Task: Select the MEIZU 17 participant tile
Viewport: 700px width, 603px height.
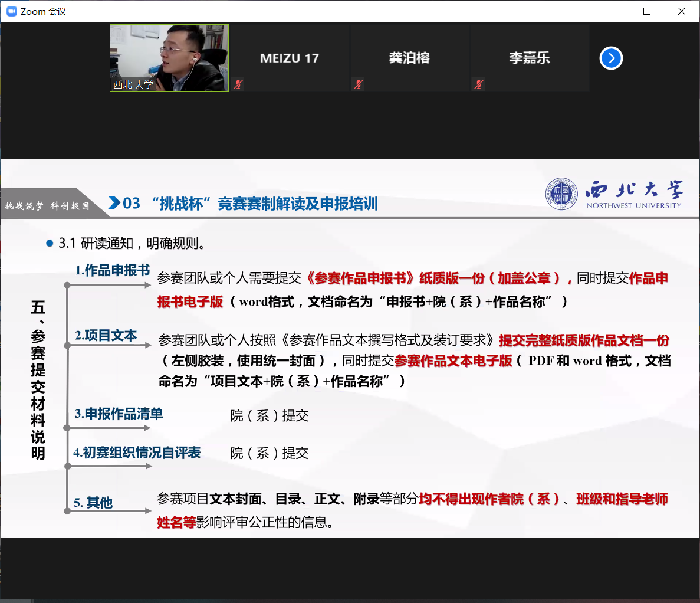Action: tap(290, 58)
